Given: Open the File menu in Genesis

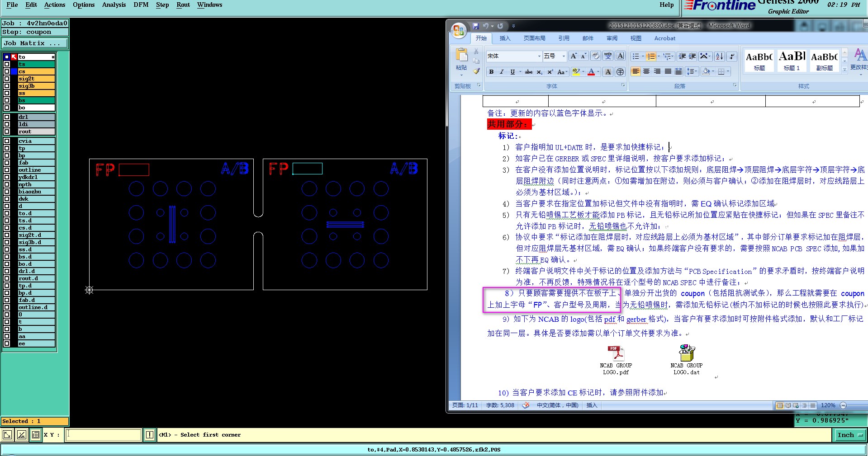Looking at the screenshot, I should click(12, 5).
